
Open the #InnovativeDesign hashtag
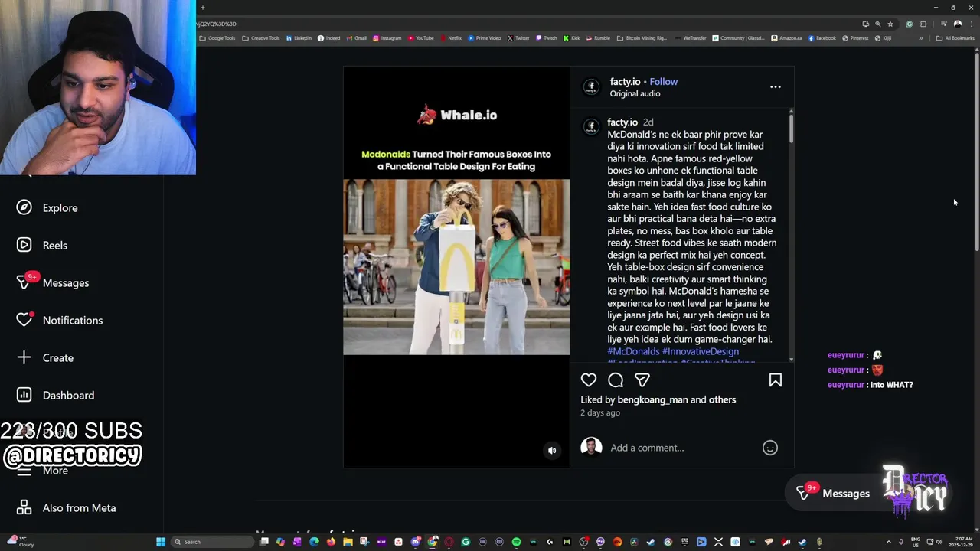coord(700,351)
